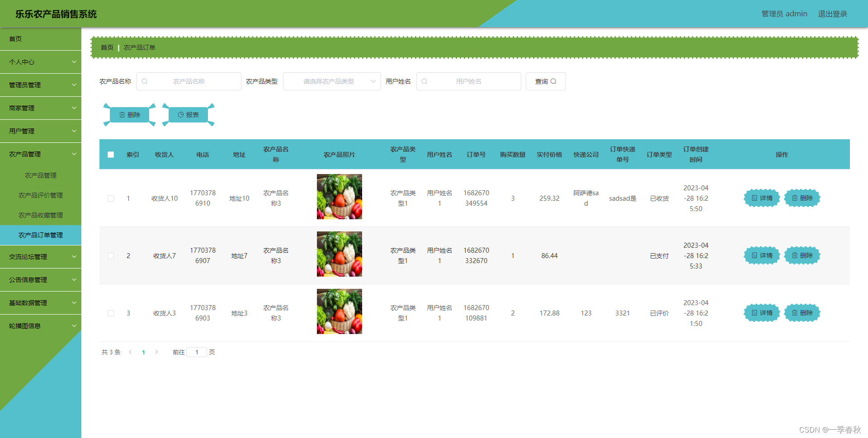Select 农产品订单管理 submenu item
868x438 pixels.
point(41,235)
